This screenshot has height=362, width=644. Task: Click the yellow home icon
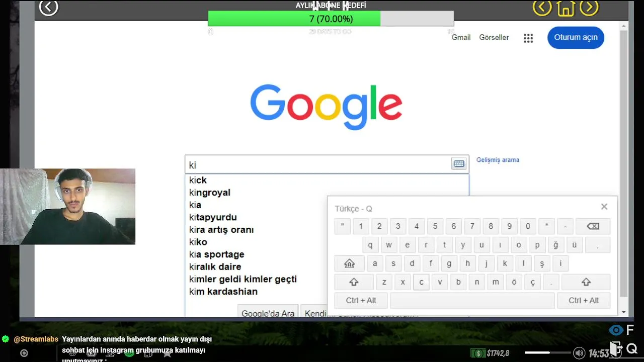(x=566, y=8)
